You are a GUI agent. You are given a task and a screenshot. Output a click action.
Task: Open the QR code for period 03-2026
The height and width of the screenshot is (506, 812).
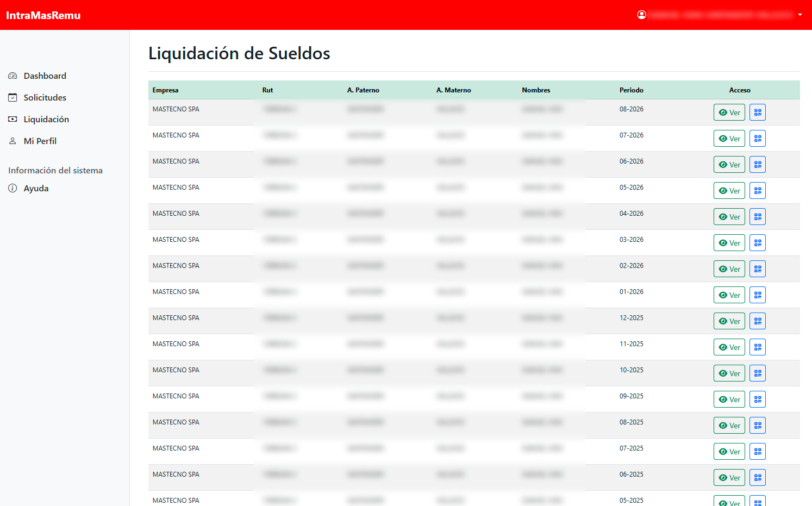coord(758,243)
